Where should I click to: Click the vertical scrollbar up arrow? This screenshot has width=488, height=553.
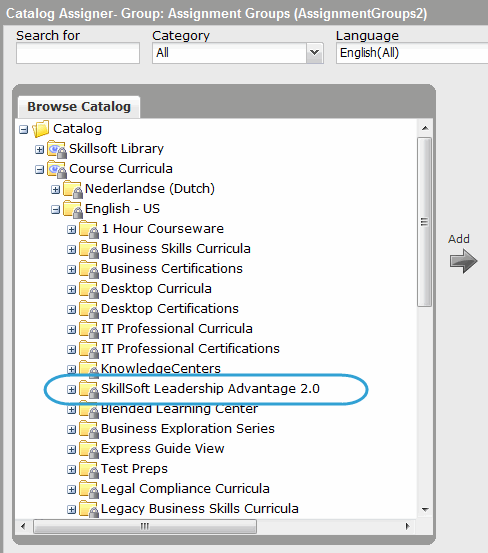coord(425,128)
